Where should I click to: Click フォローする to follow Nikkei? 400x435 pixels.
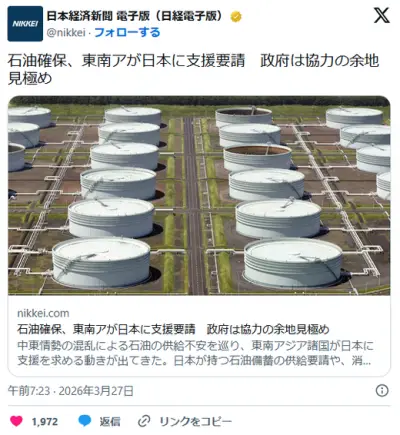127,32
